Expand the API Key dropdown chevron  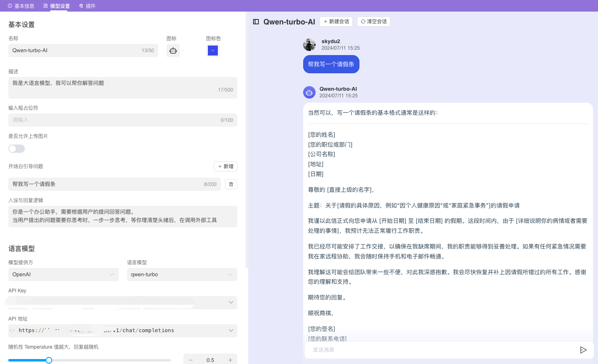click(x=231, y=302)
